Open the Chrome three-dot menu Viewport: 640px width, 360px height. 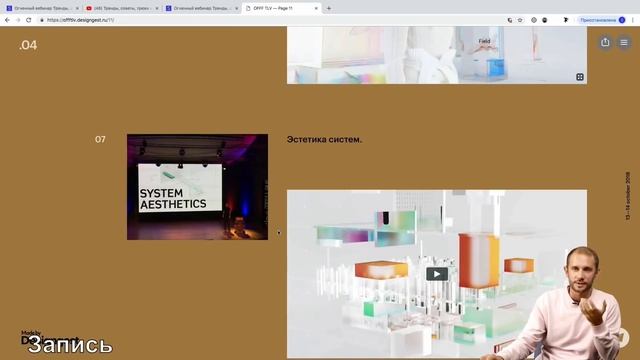click(633, 20)
